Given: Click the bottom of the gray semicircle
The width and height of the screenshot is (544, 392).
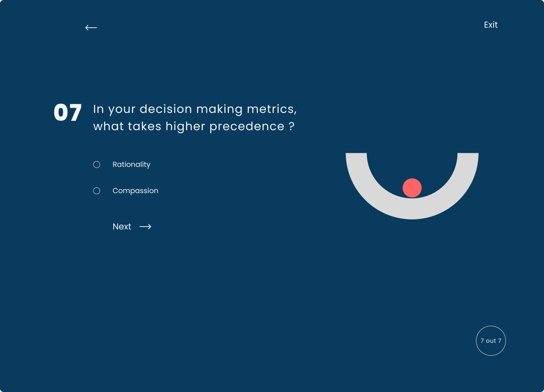Looking at the screenshot, I should tap(412, 209).
